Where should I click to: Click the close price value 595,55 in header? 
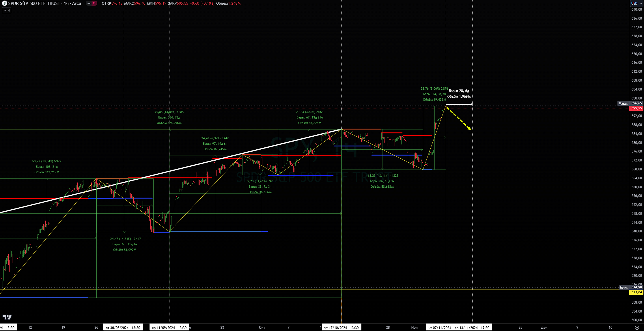pos(182,3)
